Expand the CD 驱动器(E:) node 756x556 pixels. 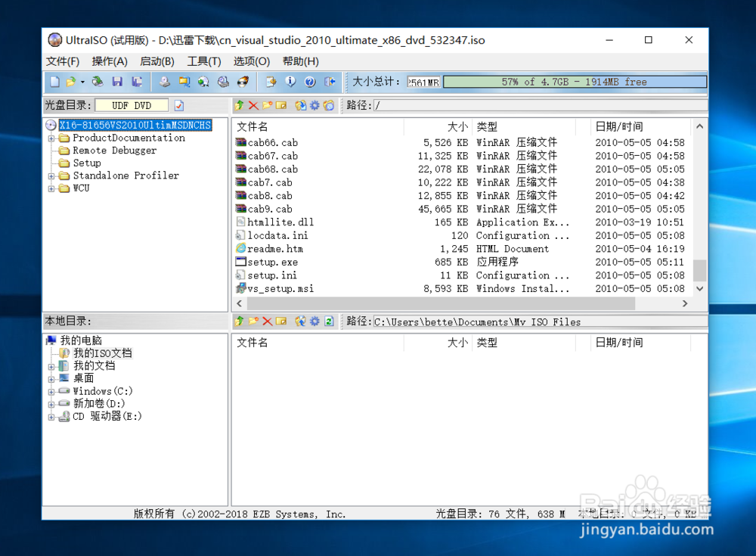(51, 417)
